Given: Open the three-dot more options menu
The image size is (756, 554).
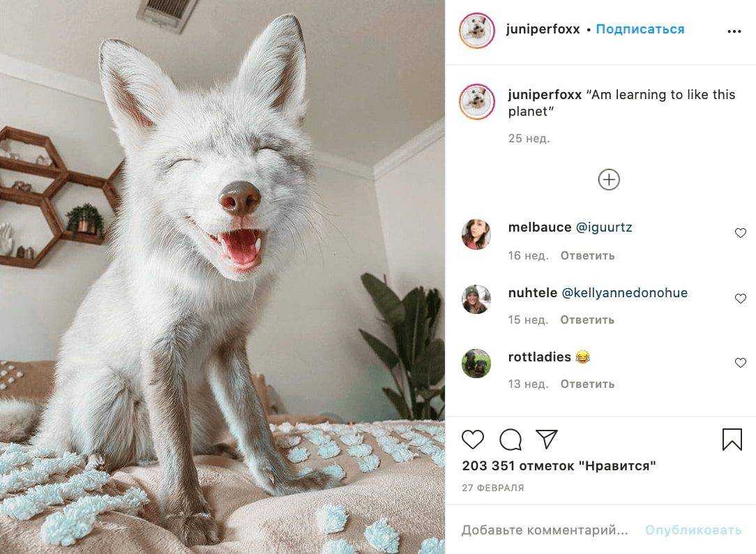Looking at the screenshot, I should click(734, 31).
